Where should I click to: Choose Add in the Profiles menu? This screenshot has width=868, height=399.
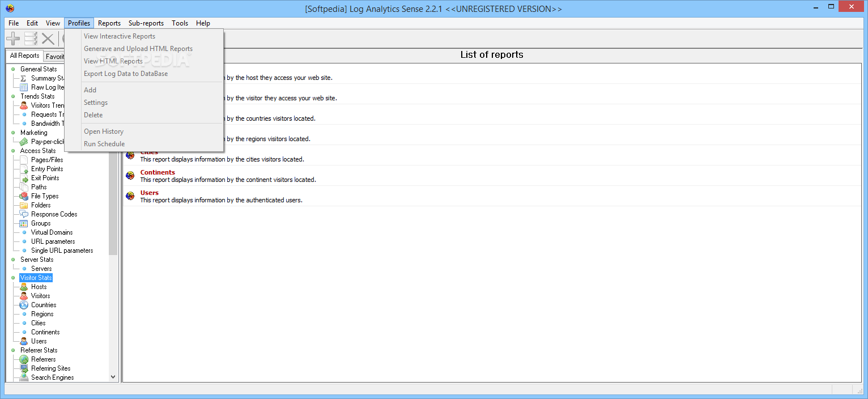click(144, 90)
